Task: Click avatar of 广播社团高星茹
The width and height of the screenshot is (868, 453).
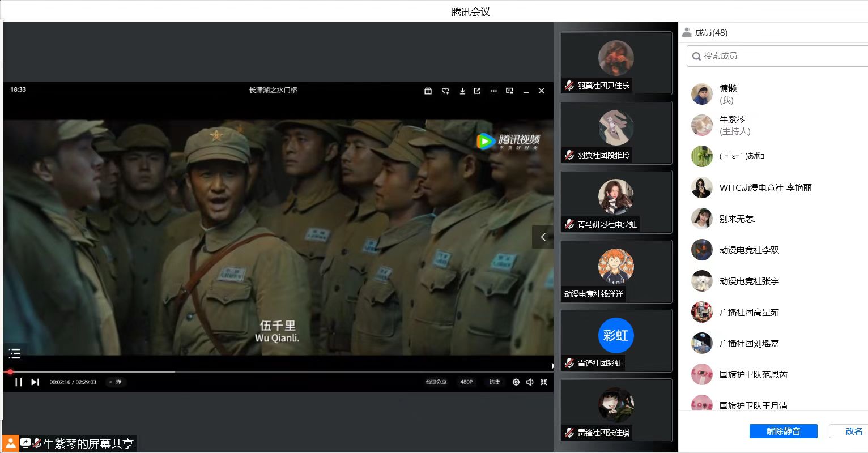Action: [702, 312]
